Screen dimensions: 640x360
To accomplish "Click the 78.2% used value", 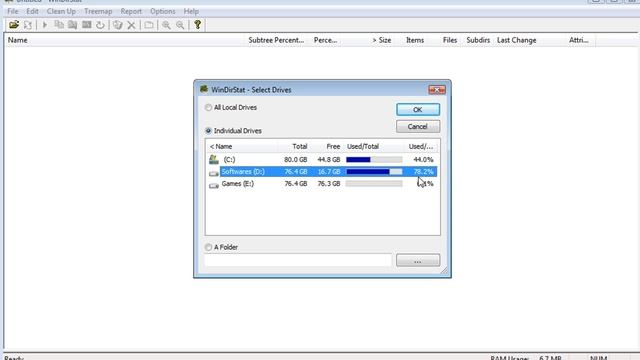I will coord(423,172).
